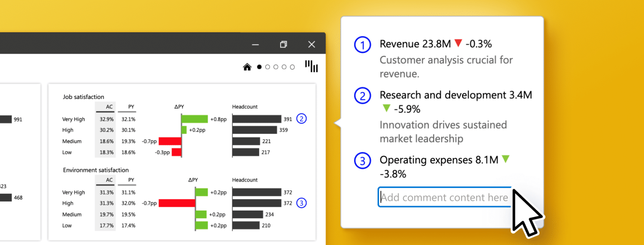Viewport: 644px width, 245px height.
Task: Select the numbered circle 1 beside Revenue comment
Action: (363, 44)
